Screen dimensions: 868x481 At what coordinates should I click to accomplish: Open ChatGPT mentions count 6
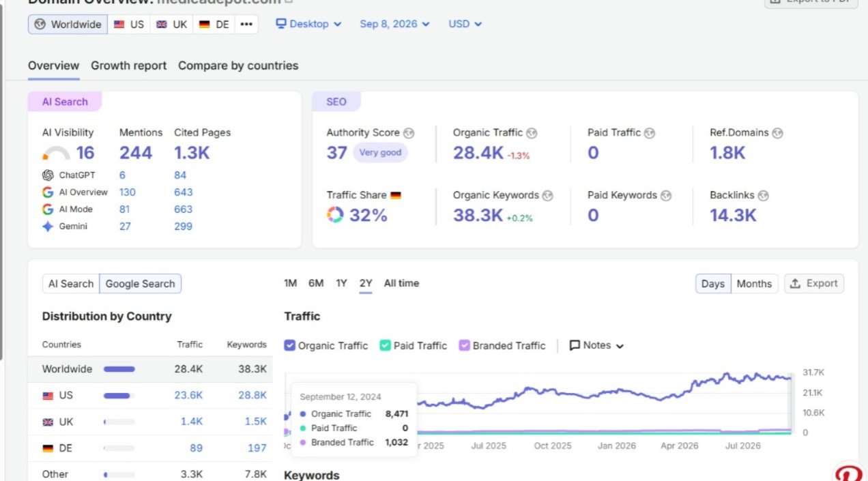(122, 175)
